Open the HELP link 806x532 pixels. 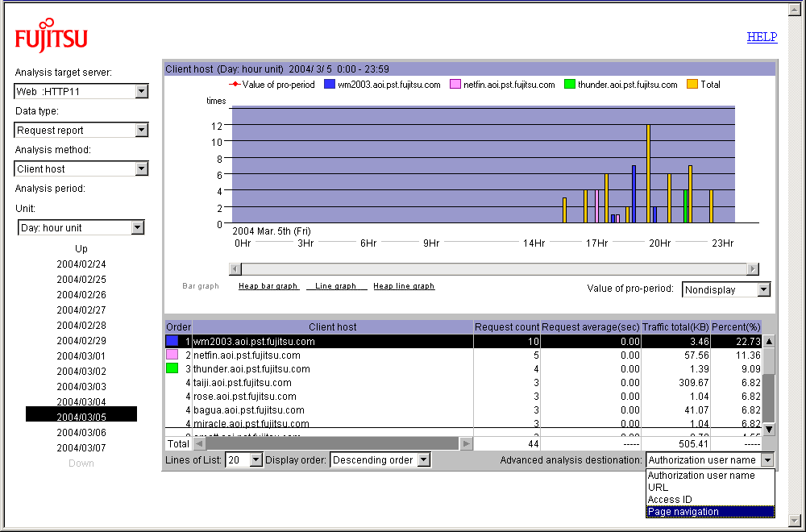tap(762, 37)
